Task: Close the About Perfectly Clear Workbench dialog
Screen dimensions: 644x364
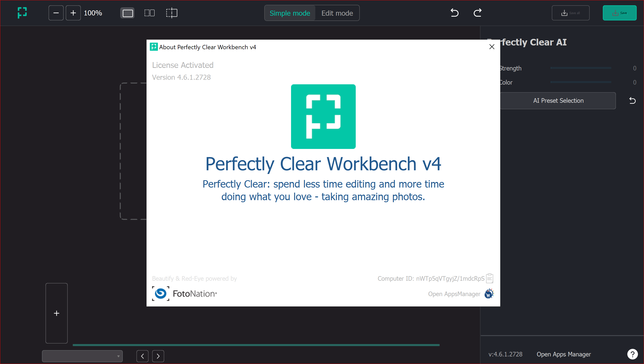Action: coord(492,47)
